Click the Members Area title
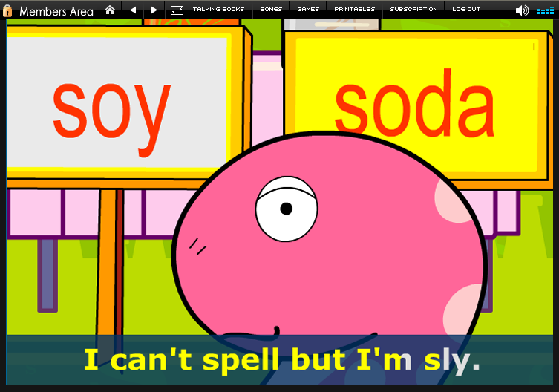Viewport: 559px width, 392px height. coord(56,11)
